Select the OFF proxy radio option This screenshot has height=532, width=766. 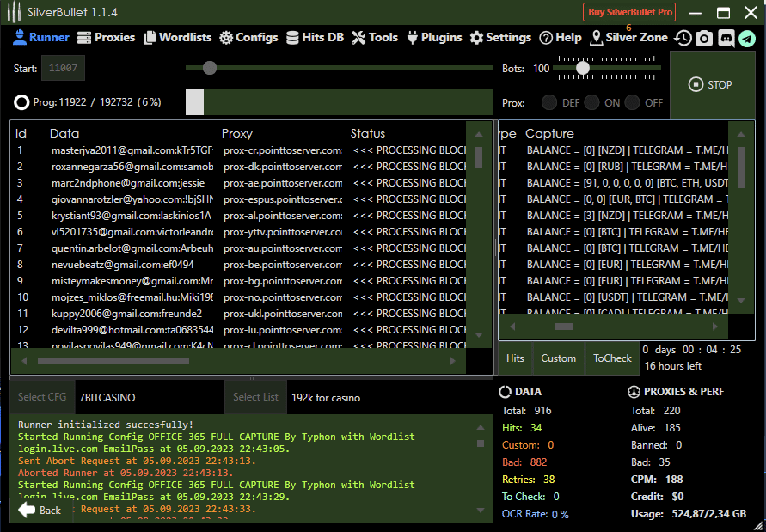coord(633,102)
